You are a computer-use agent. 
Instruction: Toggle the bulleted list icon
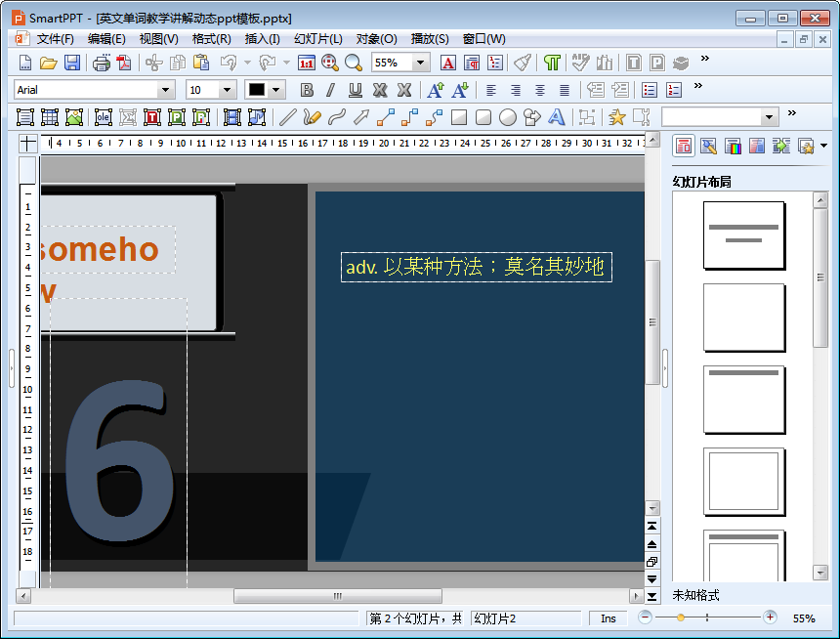649,90
